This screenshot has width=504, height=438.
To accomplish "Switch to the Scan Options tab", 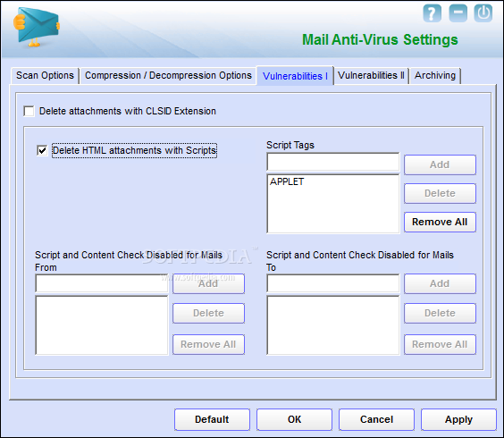I will click(45, 76).
